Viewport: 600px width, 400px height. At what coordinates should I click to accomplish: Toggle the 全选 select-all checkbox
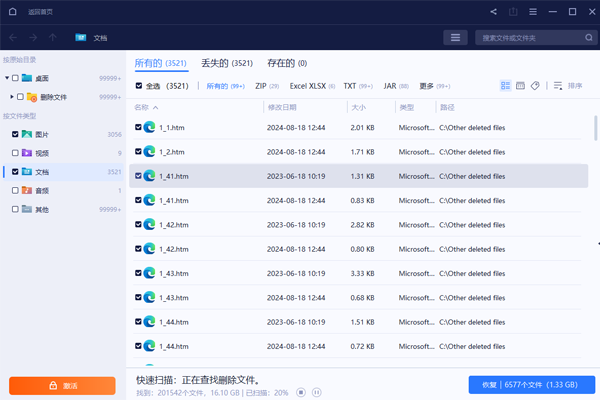tap(139, 86)
